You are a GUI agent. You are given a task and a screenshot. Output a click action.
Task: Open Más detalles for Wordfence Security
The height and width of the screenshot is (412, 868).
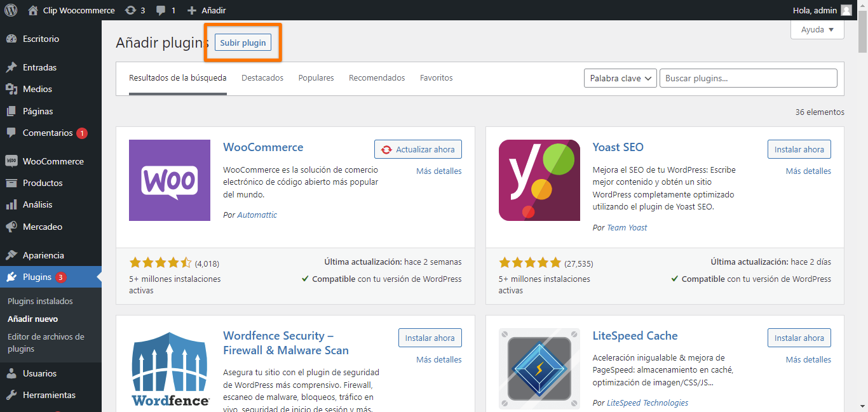click(x=439, y=359)
